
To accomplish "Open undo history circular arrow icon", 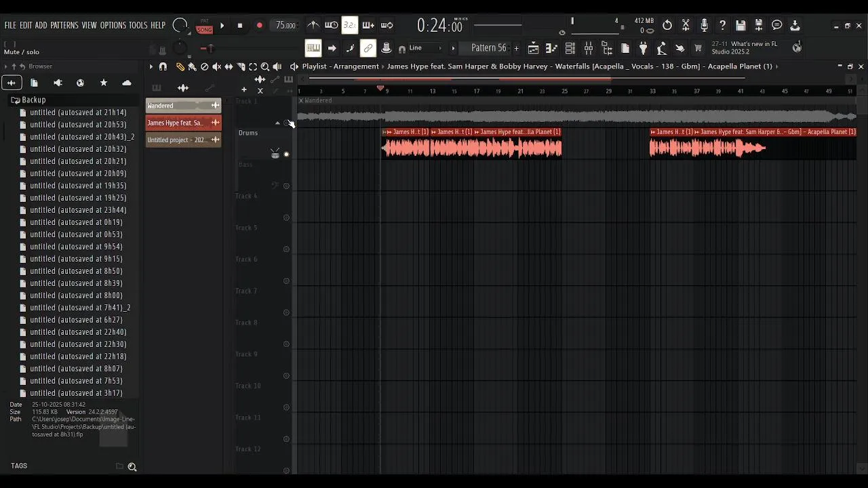I will [667, 26].
